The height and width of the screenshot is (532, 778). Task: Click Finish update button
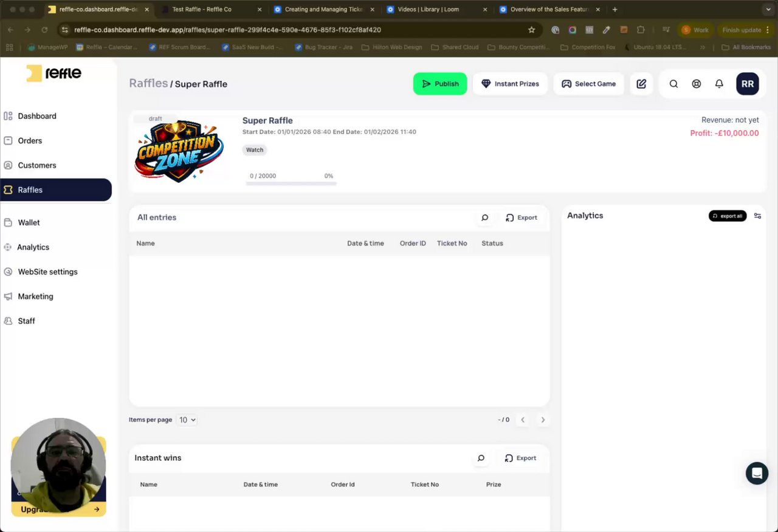click(745, 30)
